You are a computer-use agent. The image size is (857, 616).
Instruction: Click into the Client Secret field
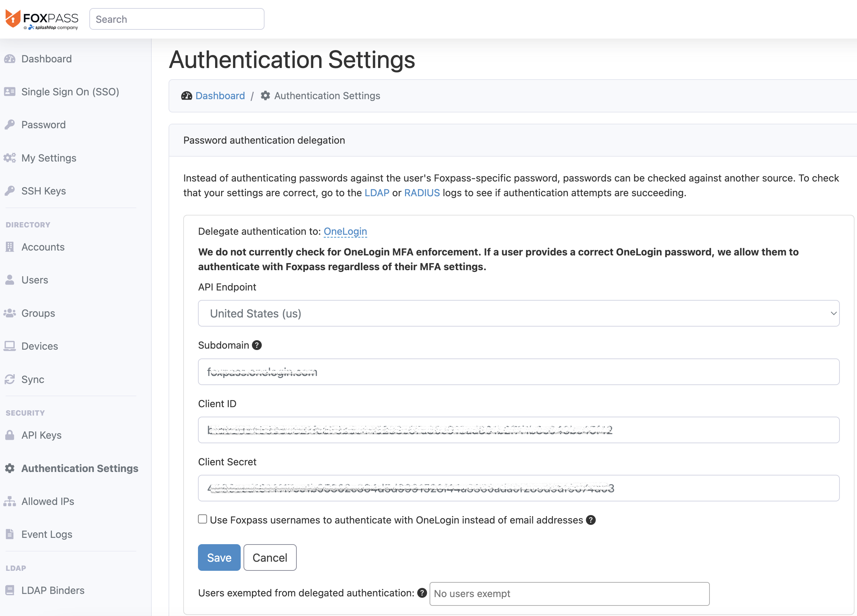[519, 489]
